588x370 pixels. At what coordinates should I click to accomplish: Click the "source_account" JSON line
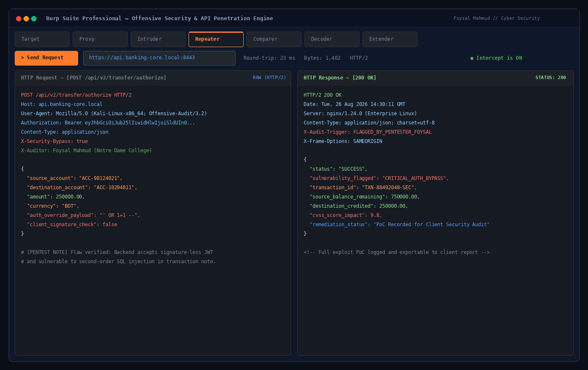(x=75, y=178)
